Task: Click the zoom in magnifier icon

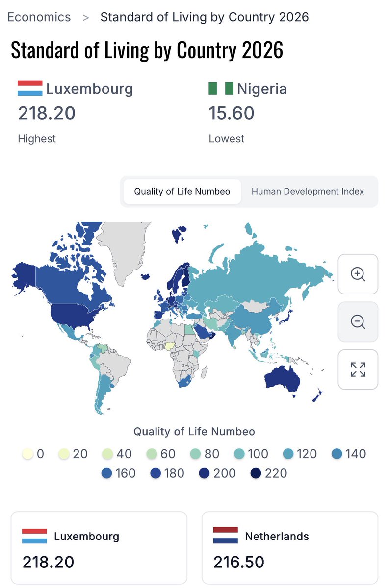Action: tap(358, 274)
